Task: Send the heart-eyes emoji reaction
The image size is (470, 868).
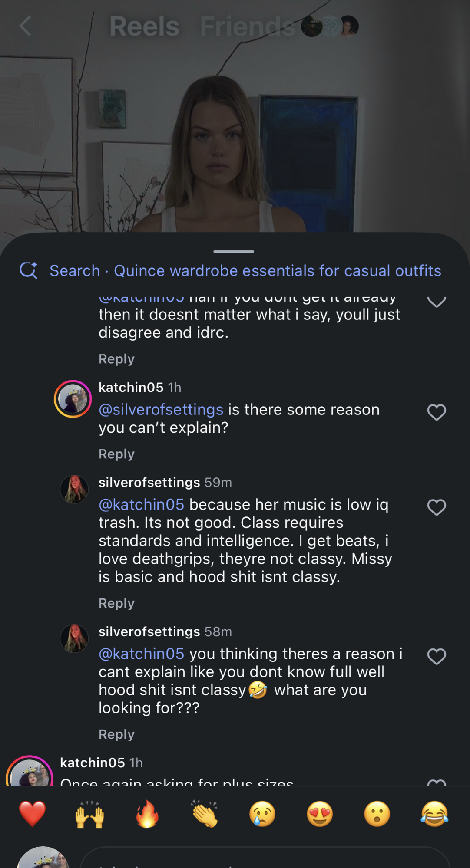Action: 320,814
